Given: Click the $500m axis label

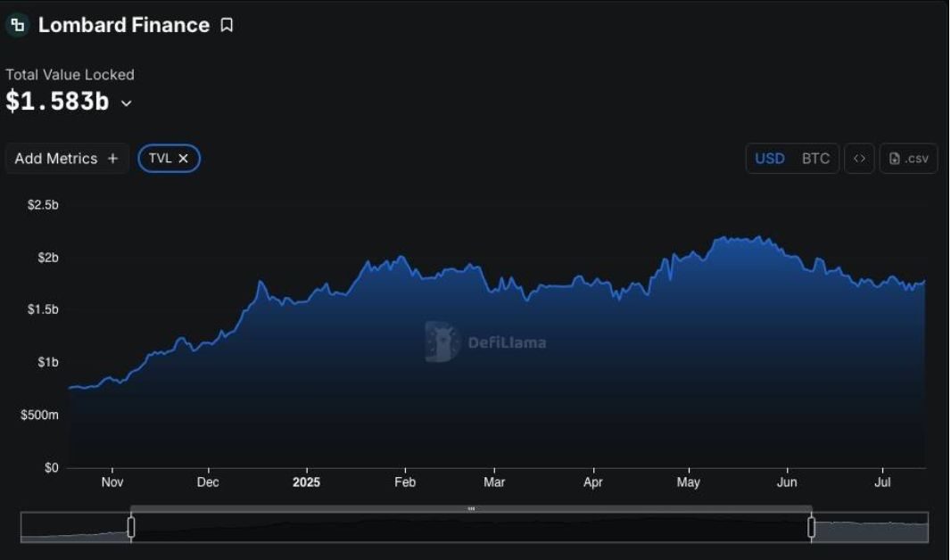Looking at the screenshot, I should pos(39,416).
